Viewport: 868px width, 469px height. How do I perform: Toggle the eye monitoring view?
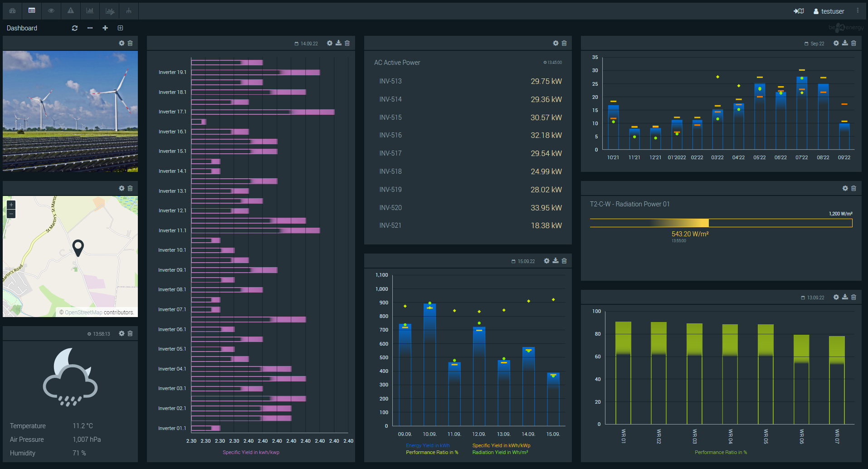point(51,10)
